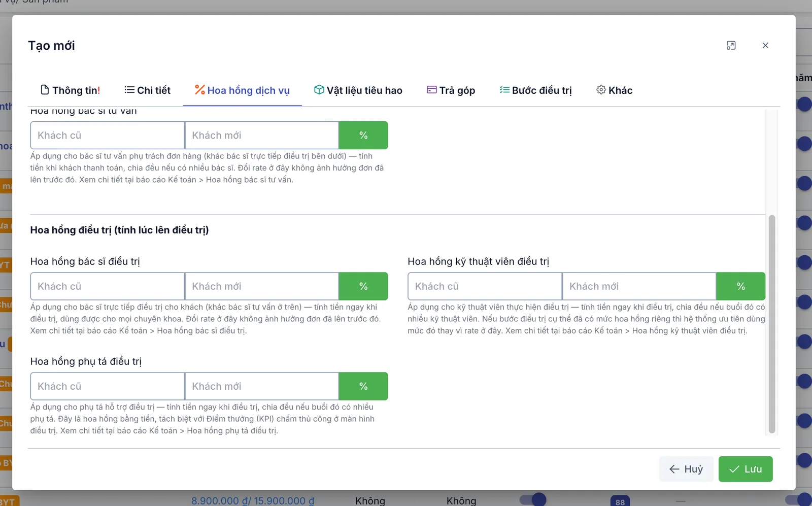Open the Thông tin tab
Screen dimensions: 812x506
click(70, 90)
